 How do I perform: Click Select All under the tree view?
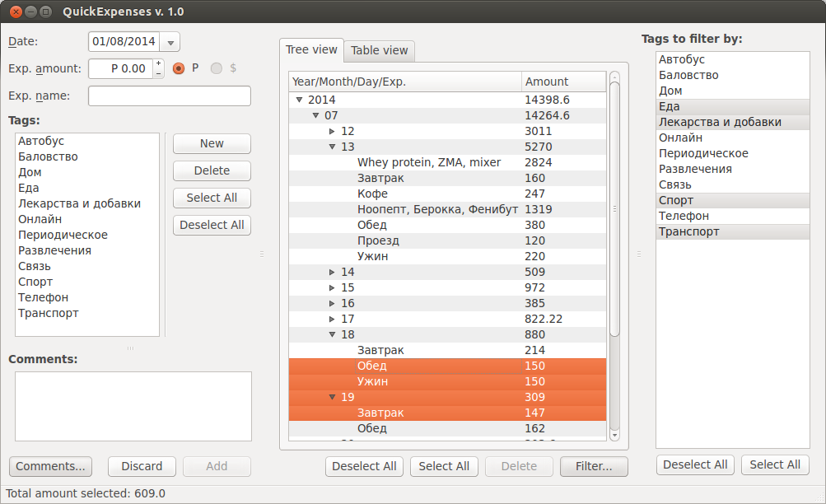(x=444, y=467)
